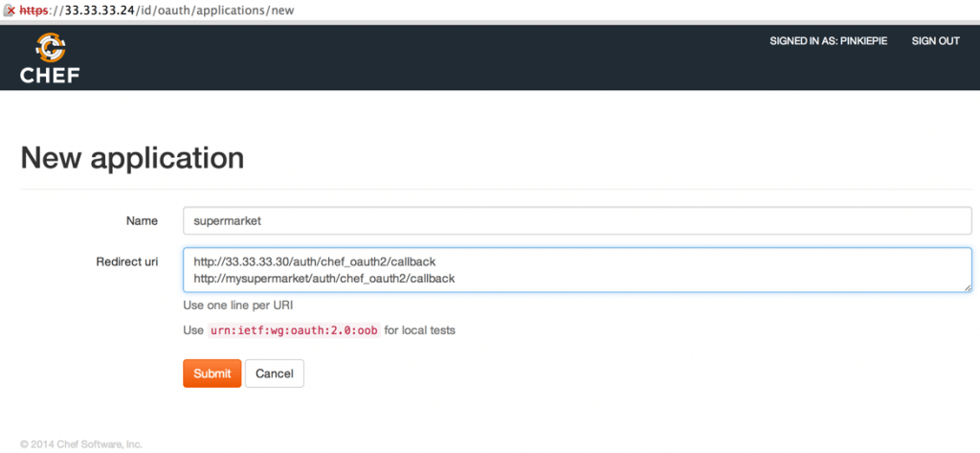Click the urn:ietf:wg:oauth:2.0:oob code snippet
Viewport: 980px width, 453px height.
294,330
